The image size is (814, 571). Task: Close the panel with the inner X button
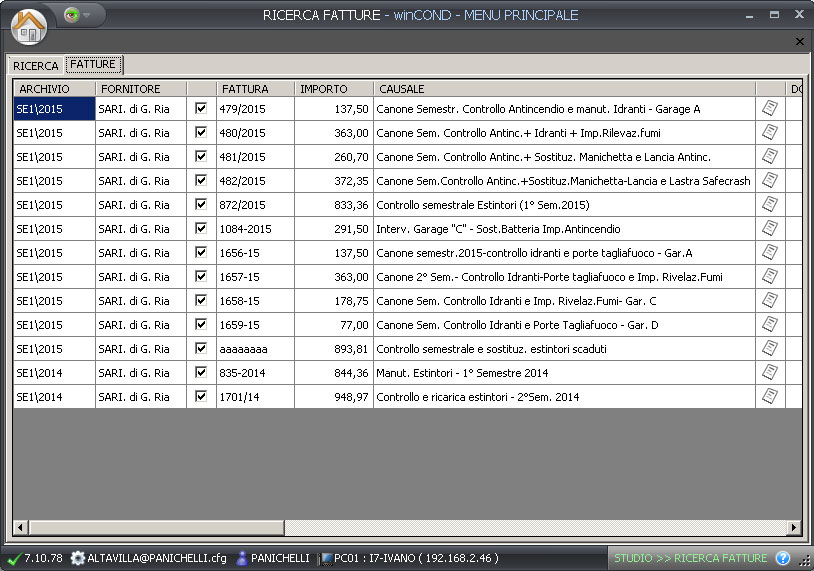tap(799, 41)
